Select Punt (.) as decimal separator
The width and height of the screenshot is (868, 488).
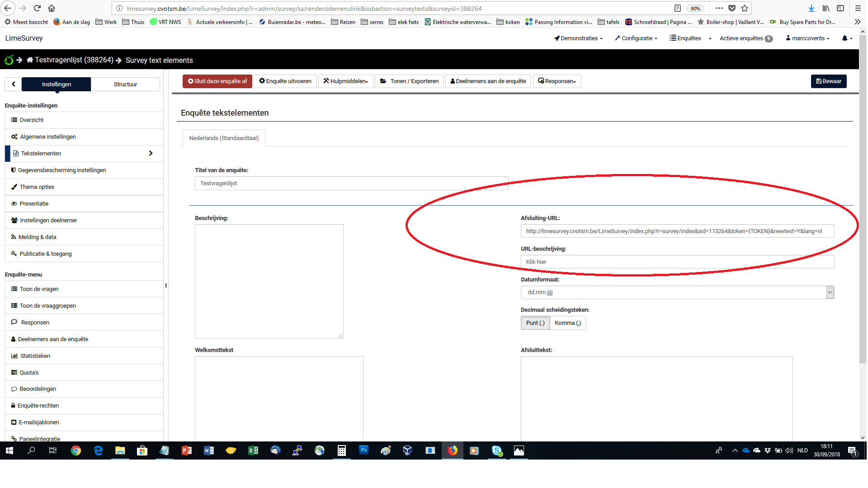535,323
